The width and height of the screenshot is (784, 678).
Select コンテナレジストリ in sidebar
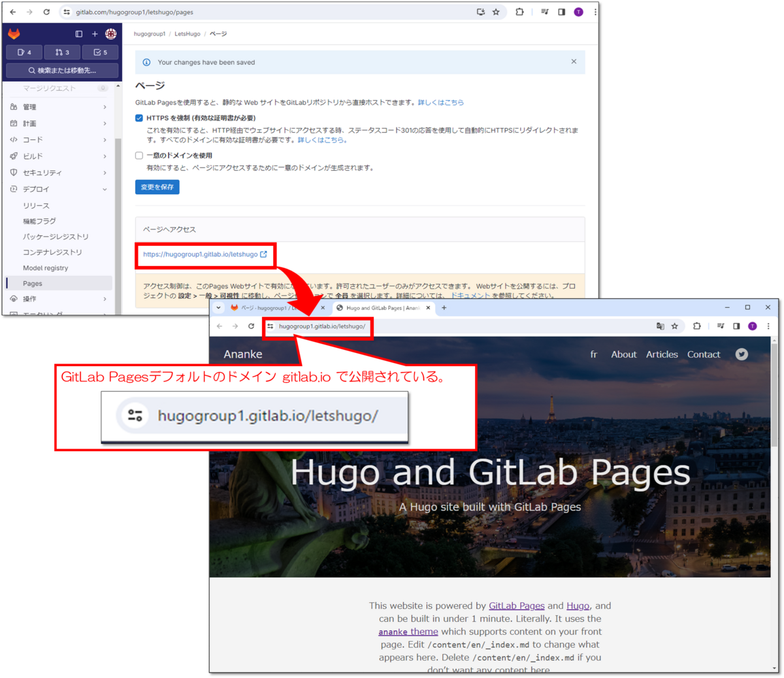tap(59, 252)
